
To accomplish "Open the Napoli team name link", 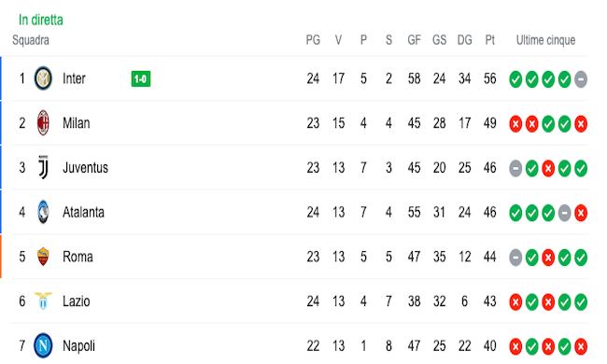I will coord(79,346).
